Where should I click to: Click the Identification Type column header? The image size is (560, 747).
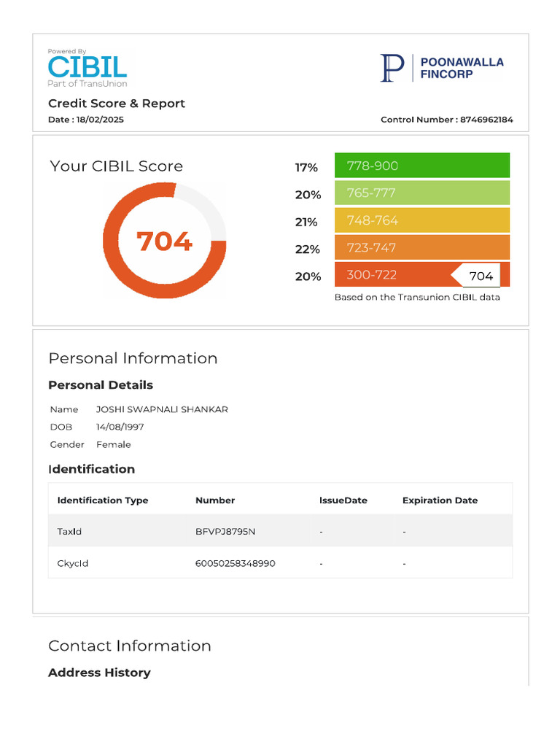(x=103, y=500)
